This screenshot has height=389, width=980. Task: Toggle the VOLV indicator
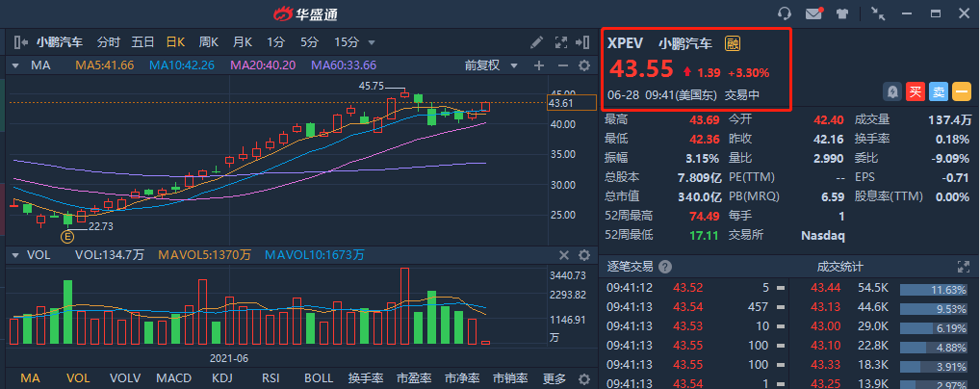(x=125, y=378)
